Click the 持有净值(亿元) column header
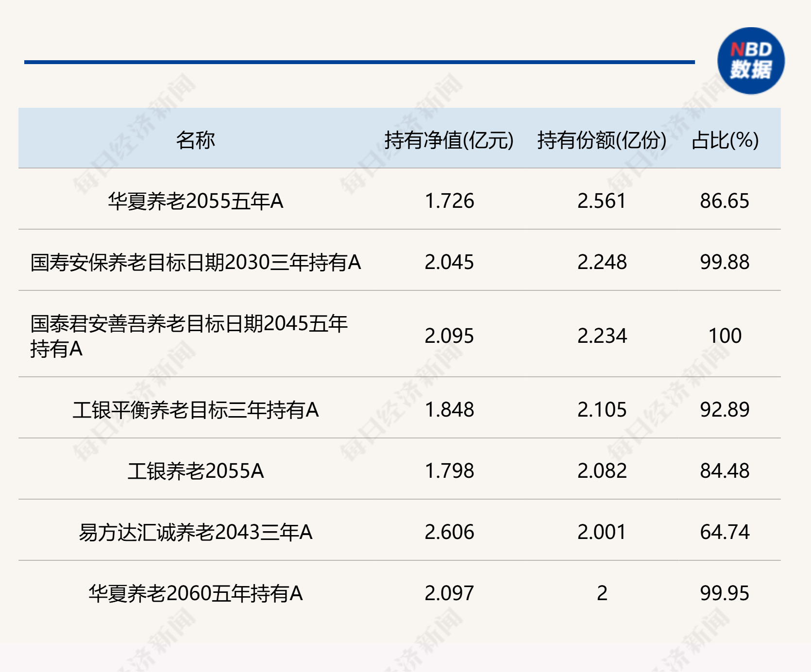 coord(449,140)
